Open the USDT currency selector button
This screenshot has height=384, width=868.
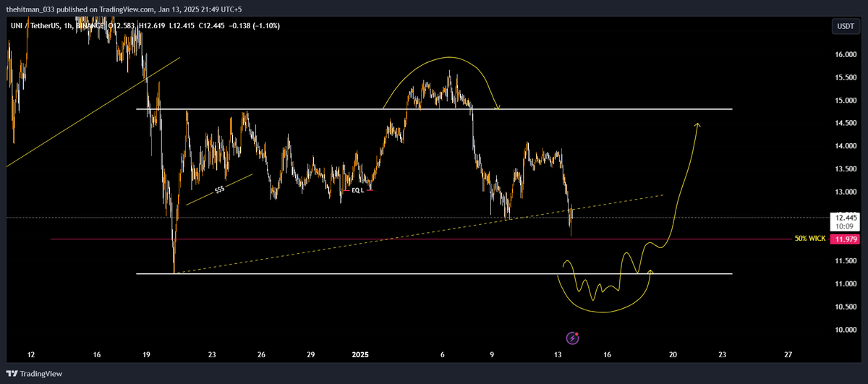click(846, 26)
